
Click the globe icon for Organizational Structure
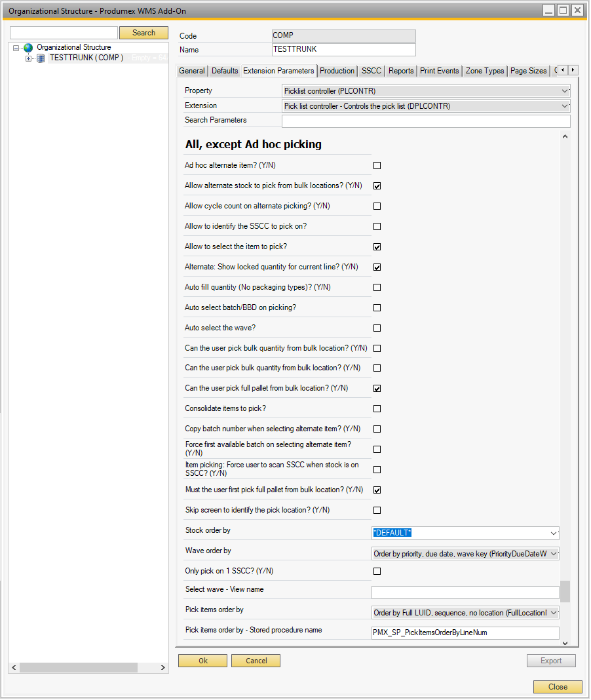pos(28,48)
